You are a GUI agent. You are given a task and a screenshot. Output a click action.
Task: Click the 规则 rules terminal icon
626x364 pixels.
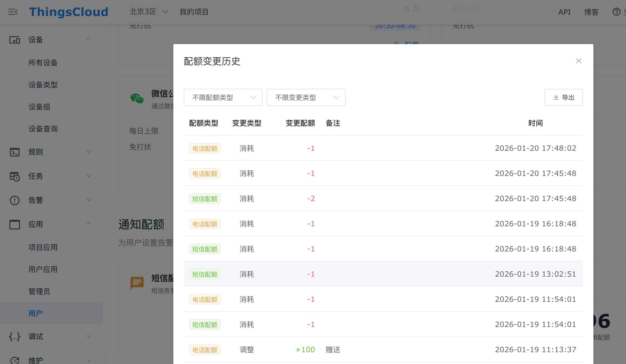(15, 152)
